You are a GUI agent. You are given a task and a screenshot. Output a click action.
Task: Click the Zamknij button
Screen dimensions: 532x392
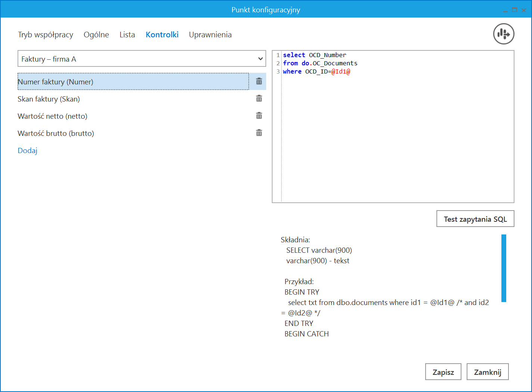point(487,372)
